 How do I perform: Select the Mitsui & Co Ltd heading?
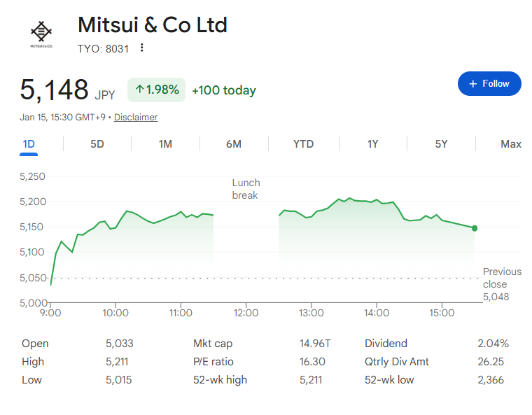click(x=153, y=25)
